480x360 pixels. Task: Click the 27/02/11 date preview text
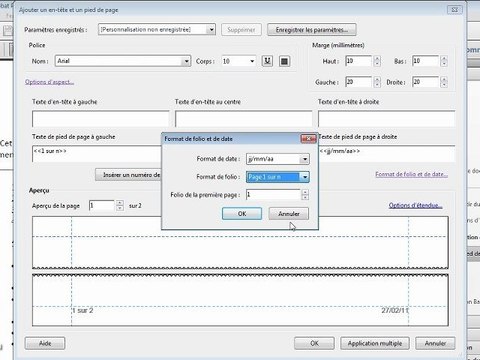pos(395,310)
